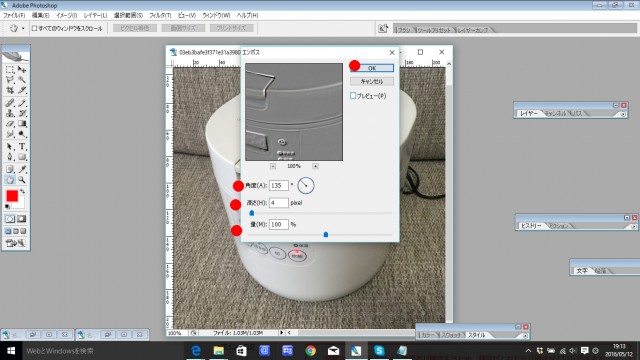This screenshot has width=640, height=360.
Task: Open the ヒストリー palette options menu arrow
Action: click(633, 227)
